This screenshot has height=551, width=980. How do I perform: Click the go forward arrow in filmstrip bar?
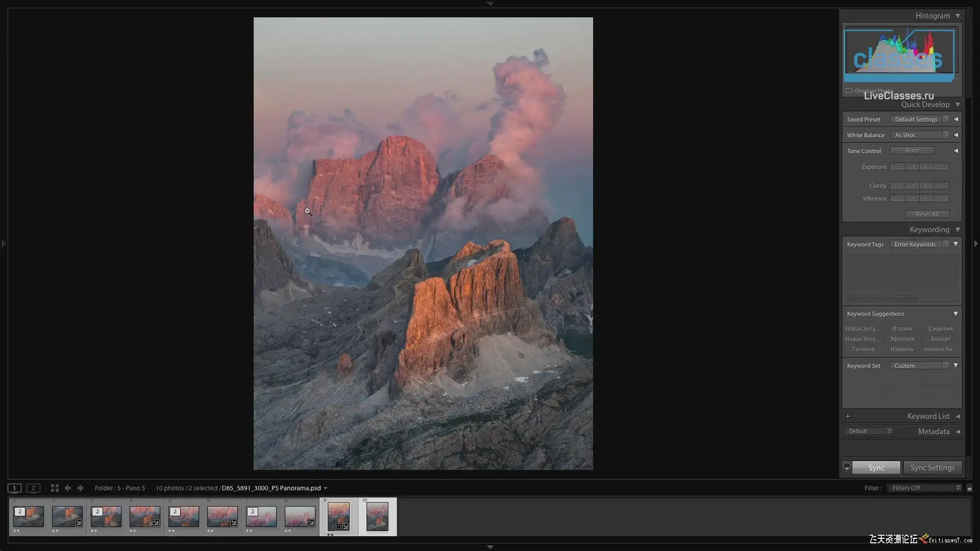[80, 488]
